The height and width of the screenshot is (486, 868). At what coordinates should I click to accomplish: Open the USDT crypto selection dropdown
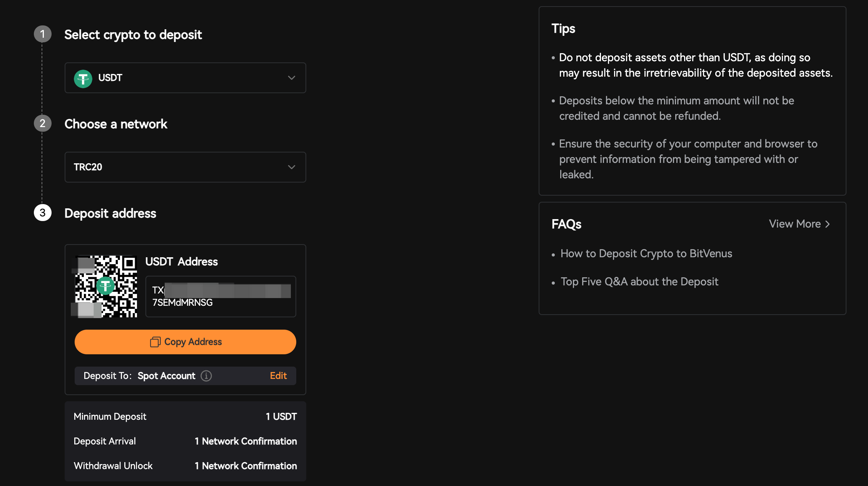pos(185,78)
